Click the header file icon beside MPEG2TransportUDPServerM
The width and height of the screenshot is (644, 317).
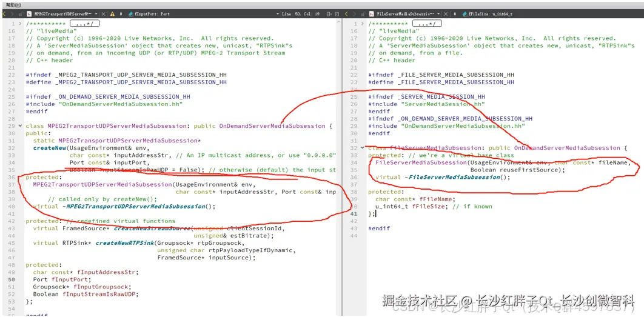(x=29, y=14)
